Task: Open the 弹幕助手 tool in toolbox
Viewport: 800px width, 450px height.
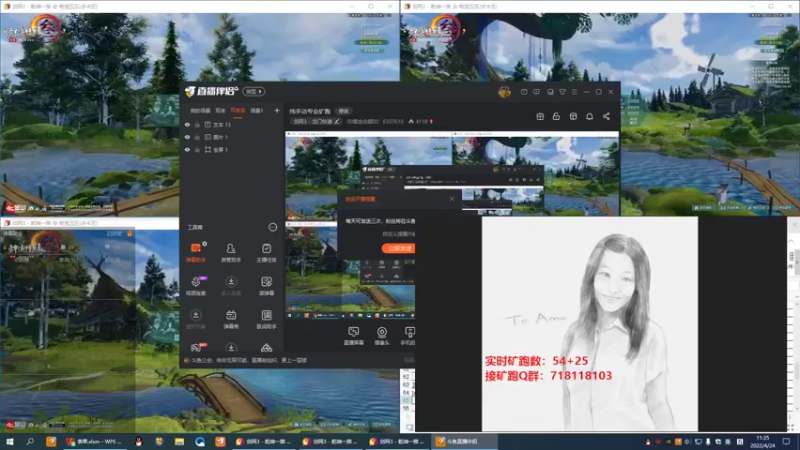Action: tap(195, 252)
